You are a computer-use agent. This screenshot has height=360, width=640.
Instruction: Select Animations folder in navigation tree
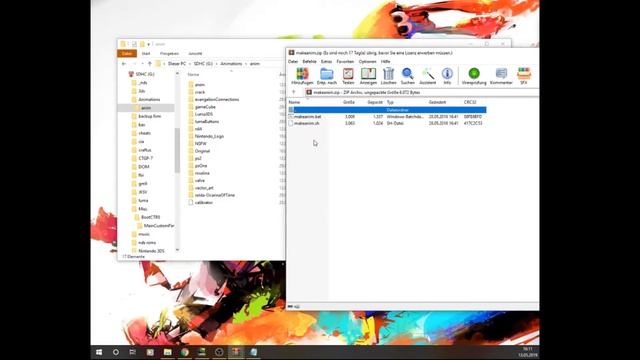point(146,100)
